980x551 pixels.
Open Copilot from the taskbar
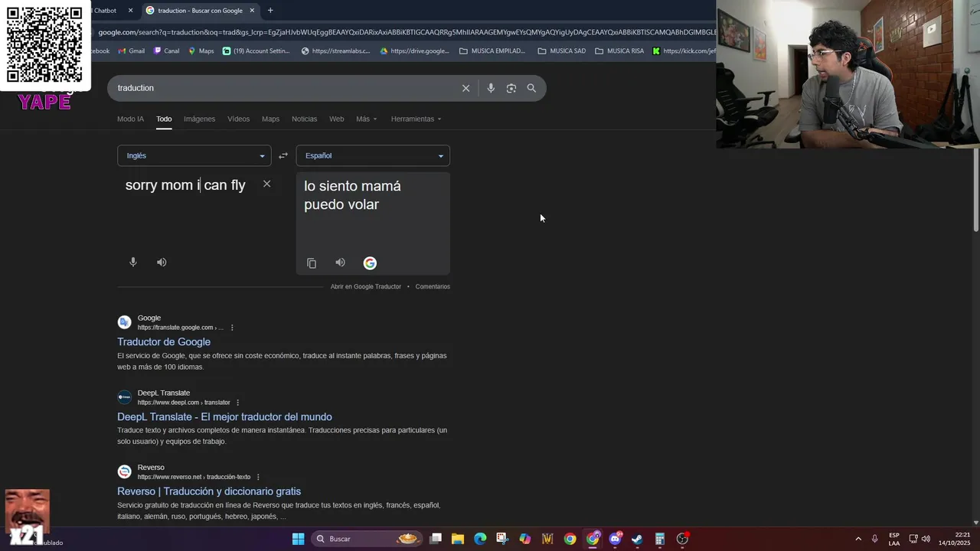coord(525,539)
